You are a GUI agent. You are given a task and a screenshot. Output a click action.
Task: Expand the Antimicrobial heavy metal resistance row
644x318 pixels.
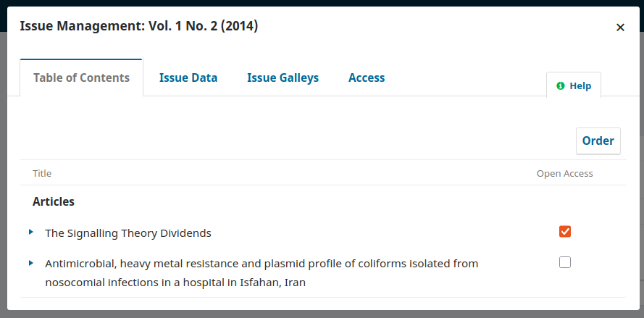[31, 263]
